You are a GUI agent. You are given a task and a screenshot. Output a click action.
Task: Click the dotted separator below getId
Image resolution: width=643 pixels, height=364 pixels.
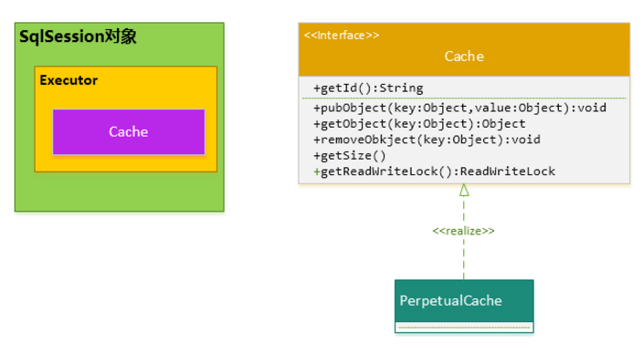click(x=464, y=99)
